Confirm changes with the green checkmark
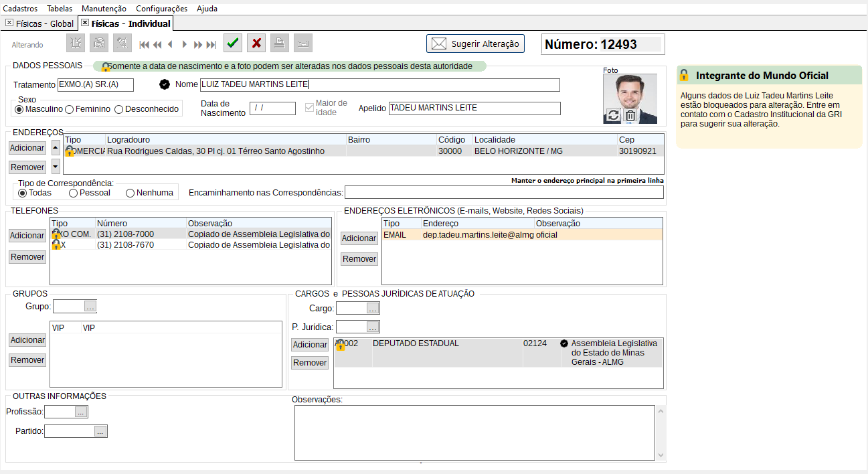 click(233, 43)
